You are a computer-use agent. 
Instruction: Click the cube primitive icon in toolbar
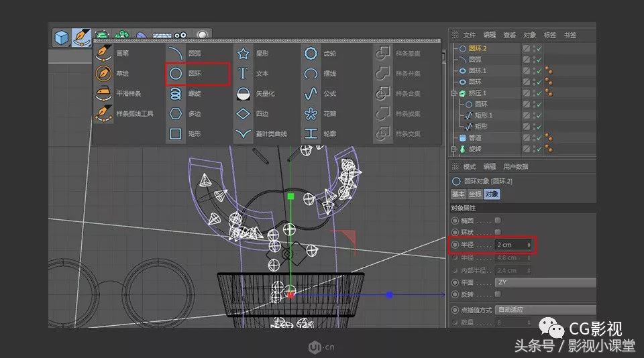tap(61, 38)
